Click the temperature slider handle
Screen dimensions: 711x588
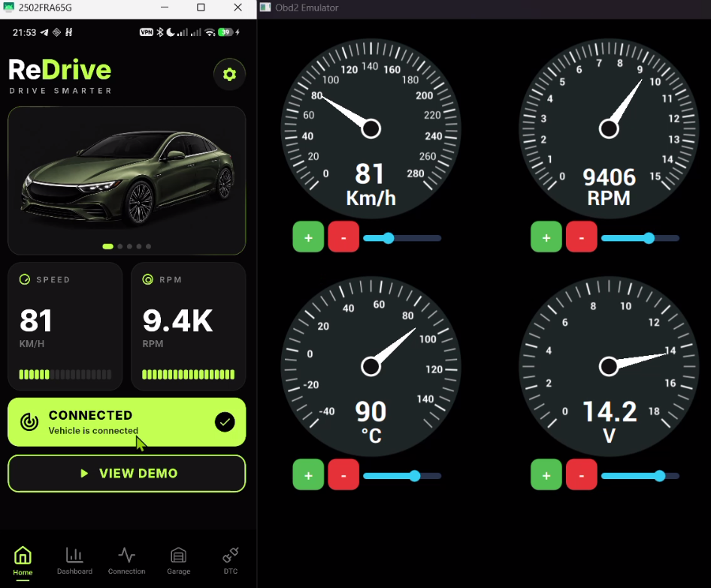point(414,475)
